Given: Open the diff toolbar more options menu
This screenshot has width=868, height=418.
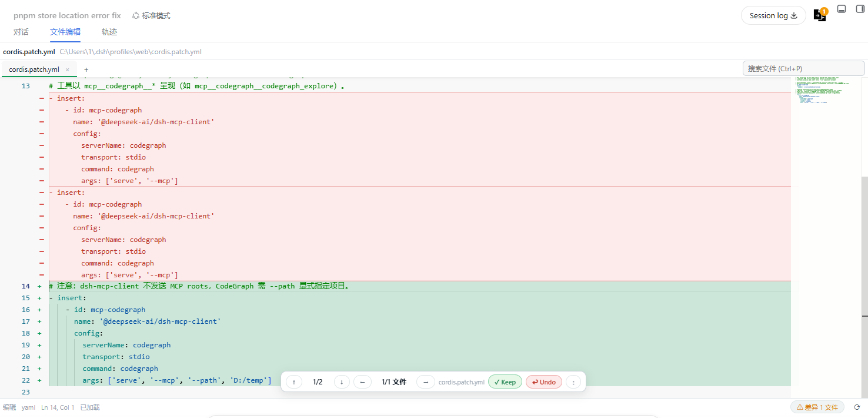Looking at the screenshot, I should tap(573, 381).
